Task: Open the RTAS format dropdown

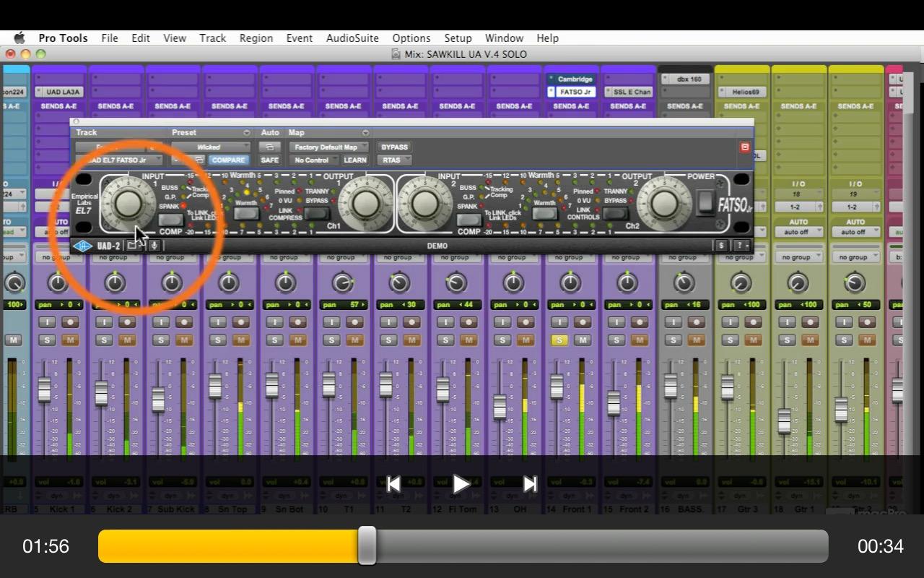Action: click(x=394, y=160)
